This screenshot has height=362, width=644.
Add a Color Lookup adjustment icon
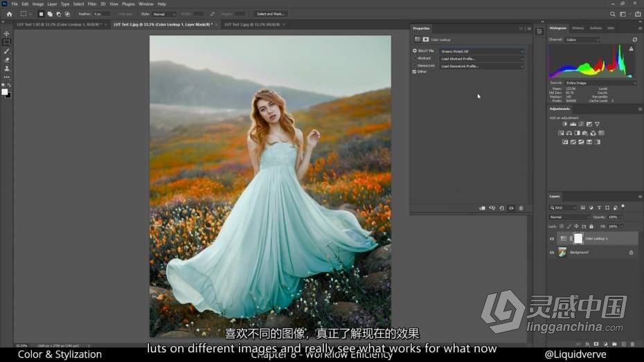(x=601, y=133)
